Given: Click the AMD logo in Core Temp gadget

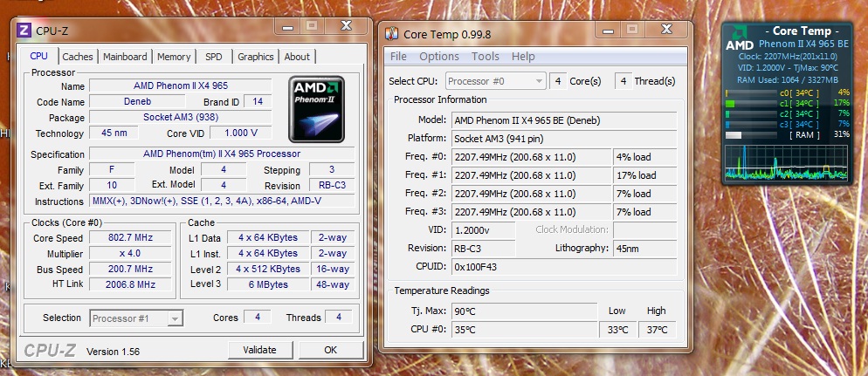Looking at the screenshot, I should (x=739, y=38).
